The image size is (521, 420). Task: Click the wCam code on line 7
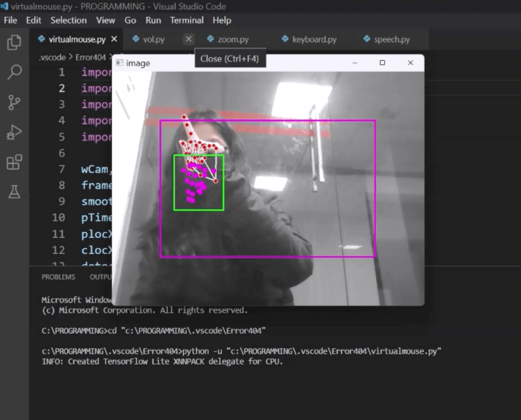[x=96, y=169]
